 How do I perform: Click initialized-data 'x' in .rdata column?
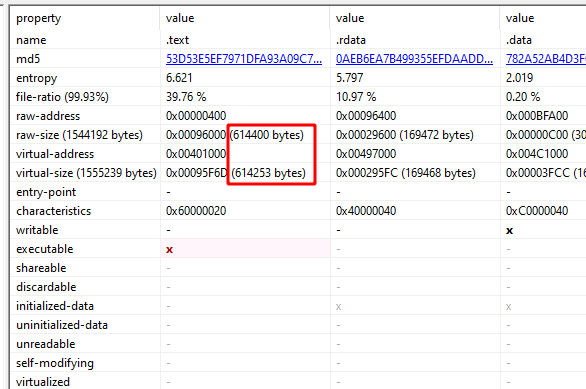pyautogui.click(x=339, y=307)
